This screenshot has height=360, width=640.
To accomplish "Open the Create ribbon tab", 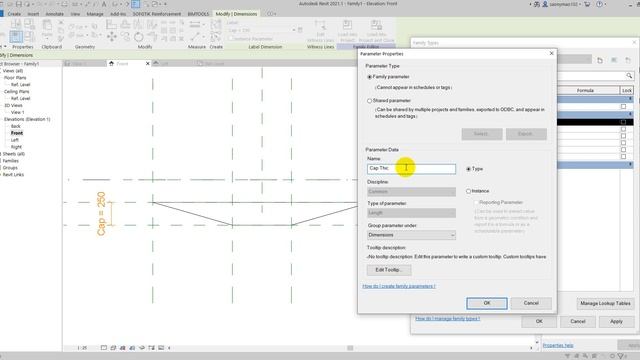I will [x=14, y=14].
